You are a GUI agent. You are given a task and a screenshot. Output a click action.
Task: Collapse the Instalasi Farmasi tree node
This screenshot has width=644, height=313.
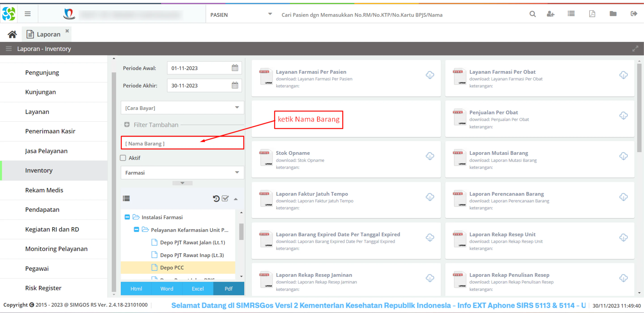point(127,217)
